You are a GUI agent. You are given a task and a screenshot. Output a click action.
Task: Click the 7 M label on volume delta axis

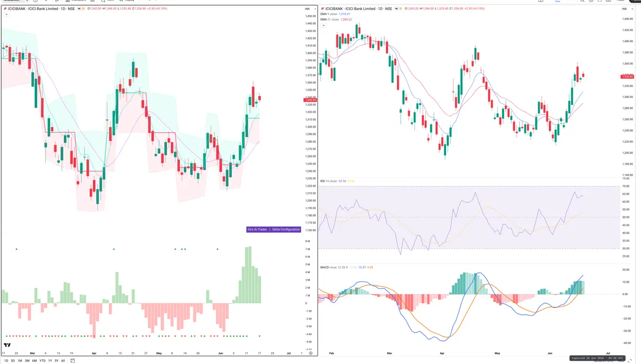tap(308, 249)
